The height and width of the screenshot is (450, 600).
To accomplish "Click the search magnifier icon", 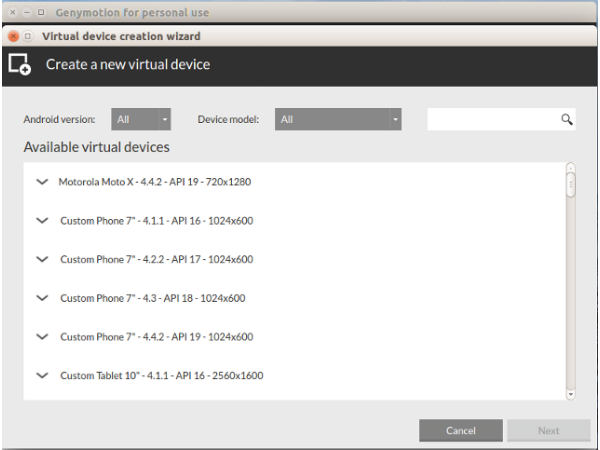I will [567, 120].
